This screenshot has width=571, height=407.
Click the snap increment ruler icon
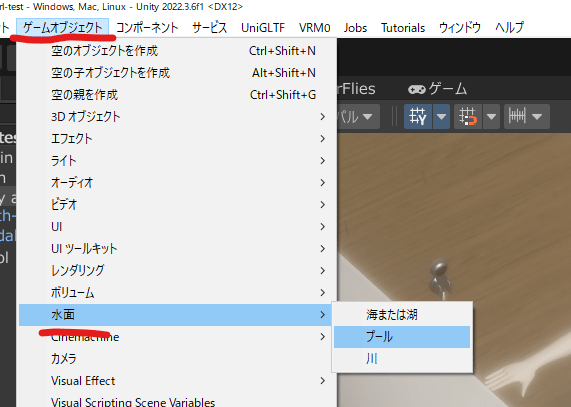[517, 116]
